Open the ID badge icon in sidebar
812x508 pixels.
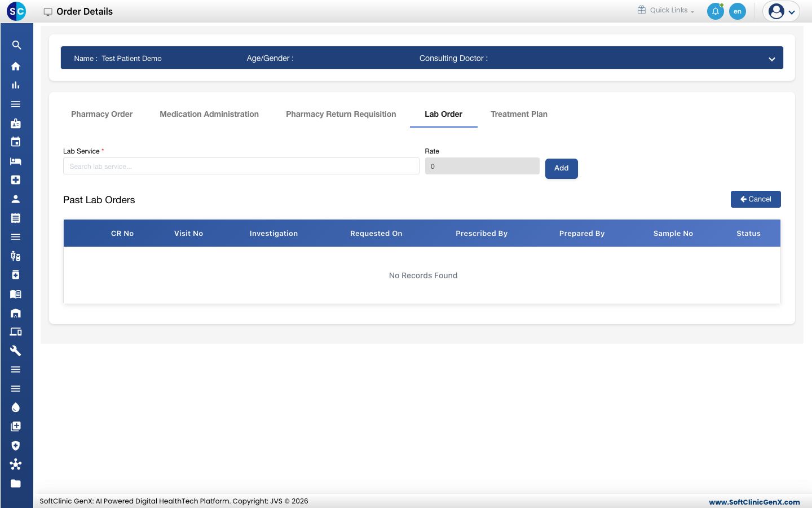pos(16,123)
